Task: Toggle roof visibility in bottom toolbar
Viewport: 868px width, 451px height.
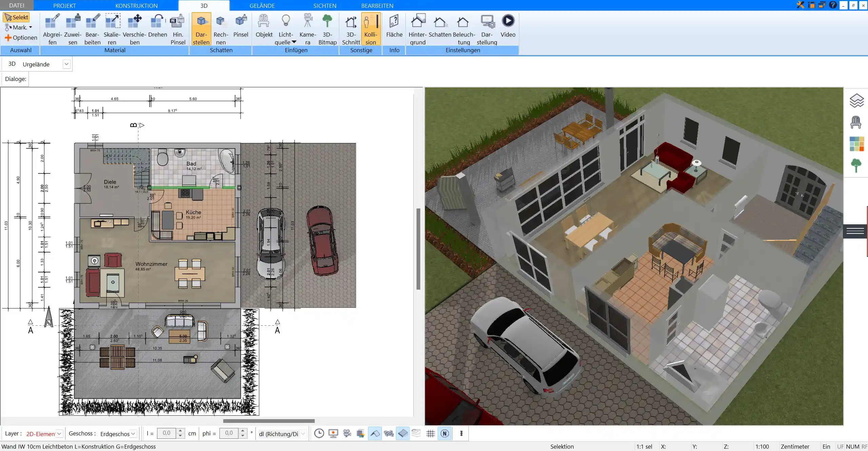Action: tap(375, 433)
